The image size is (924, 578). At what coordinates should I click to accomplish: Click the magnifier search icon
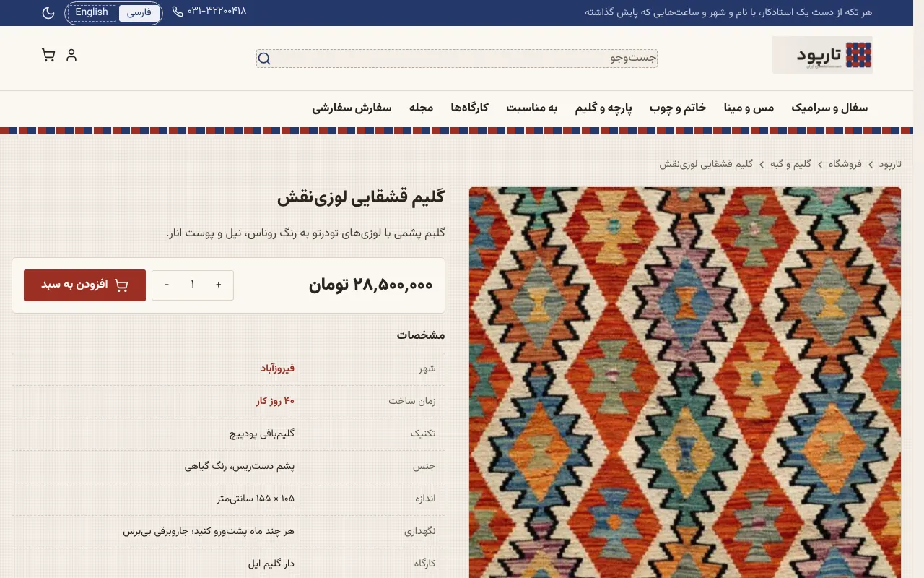pos(264,59)
